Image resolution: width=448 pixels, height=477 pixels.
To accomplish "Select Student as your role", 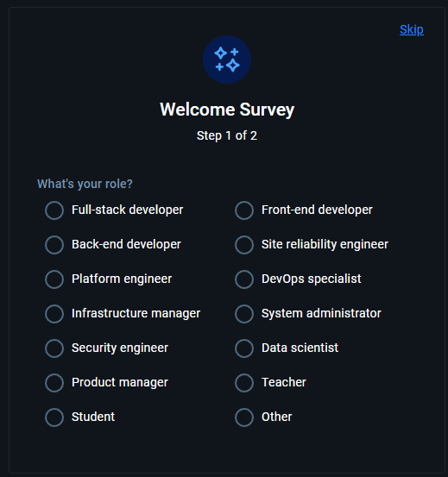I will 54,417.
